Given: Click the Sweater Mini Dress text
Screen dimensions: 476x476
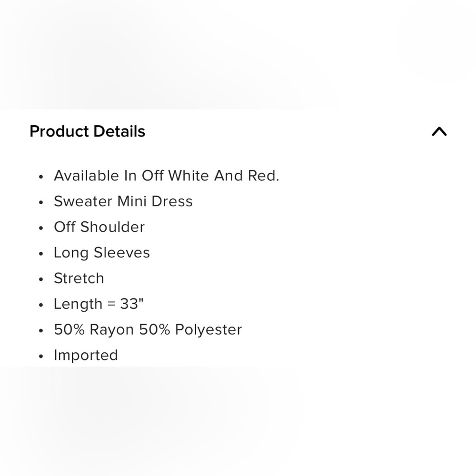Looking at the screenshot, I should pos(123,201).
